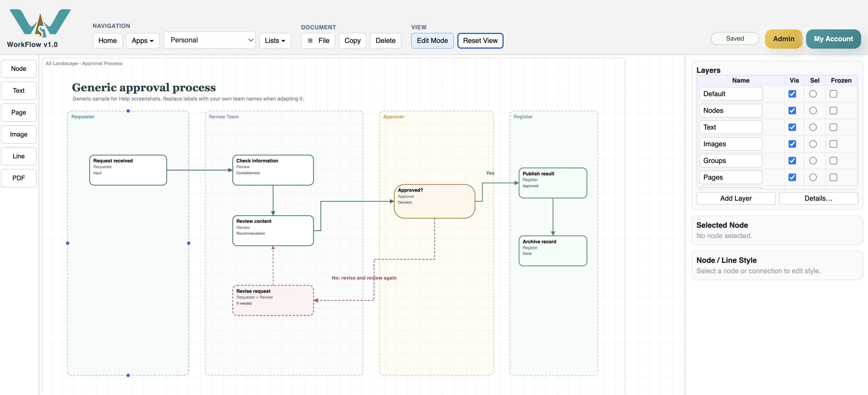Toggle Edit Mode
Image resolution: width=868 pixels, height=395 pixels.
pyautogui.click(x=432, y=41)
